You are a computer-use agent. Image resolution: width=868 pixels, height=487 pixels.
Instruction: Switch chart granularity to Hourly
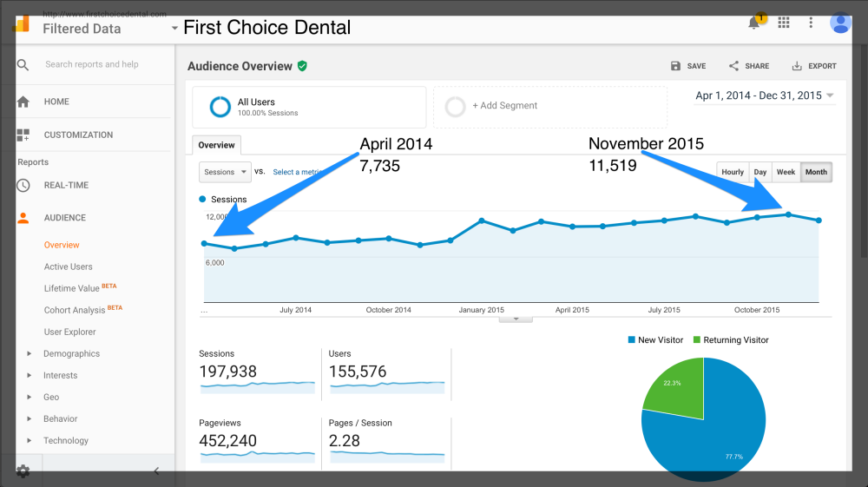[x=733, y=172]
